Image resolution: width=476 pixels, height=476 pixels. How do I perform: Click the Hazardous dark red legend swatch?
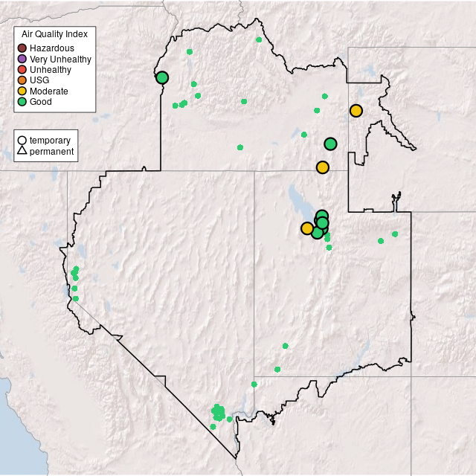[x=22, y=48]
